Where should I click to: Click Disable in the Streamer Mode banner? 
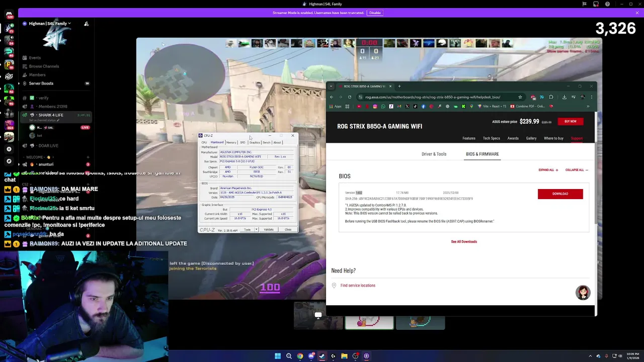pyautogui.click(x=375, y=13)
